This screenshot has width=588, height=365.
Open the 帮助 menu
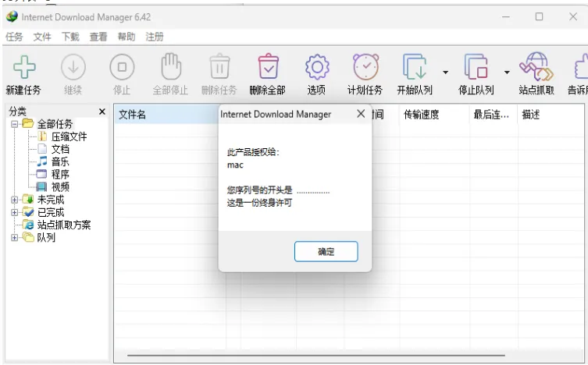coord(127,37)
